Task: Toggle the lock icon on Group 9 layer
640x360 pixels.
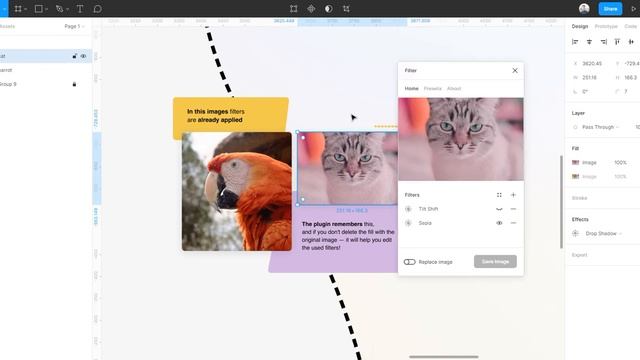Action: click(x=74, y=84)
